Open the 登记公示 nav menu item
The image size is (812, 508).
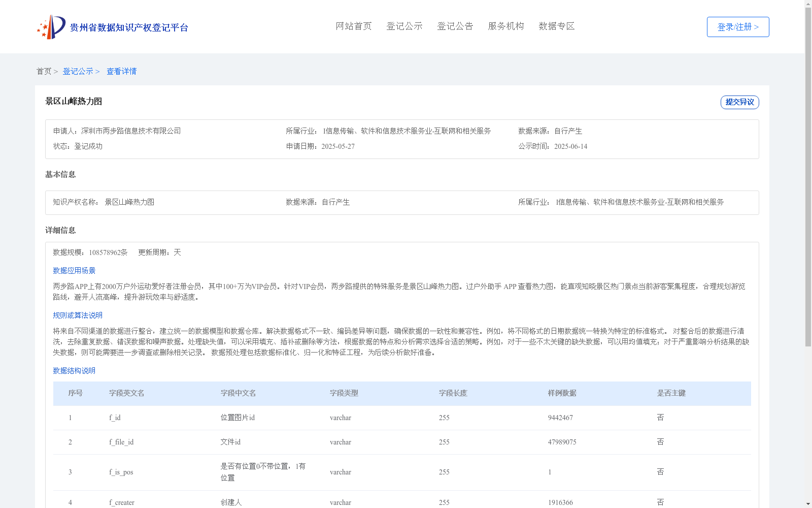tap(404, 26)
